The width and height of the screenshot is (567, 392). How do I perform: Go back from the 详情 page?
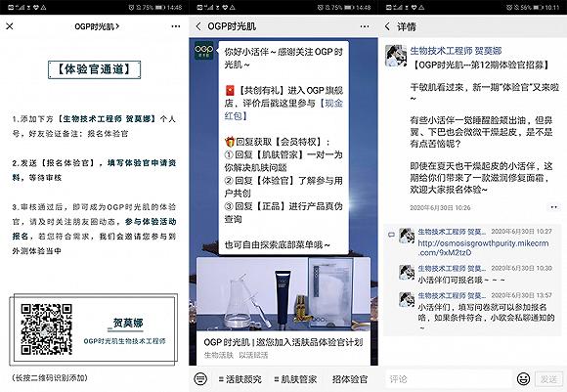pyautogui.click(x=388, y=26)
